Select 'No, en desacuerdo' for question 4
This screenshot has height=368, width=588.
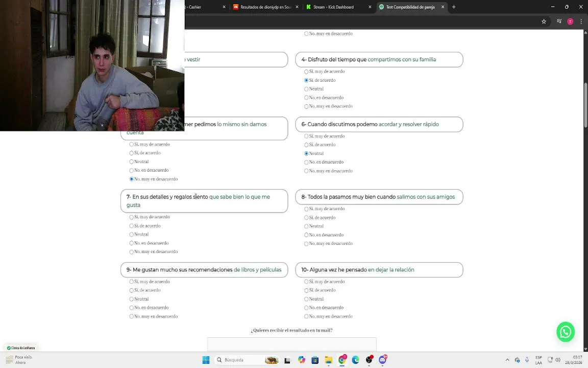pyautogui.click(x=306, y=98)
